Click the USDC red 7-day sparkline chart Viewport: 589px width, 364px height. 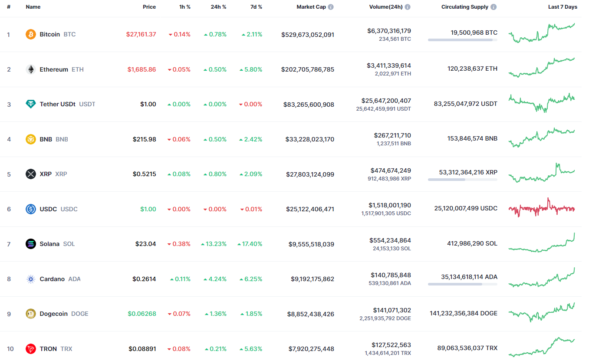click(x=542, y=208)
